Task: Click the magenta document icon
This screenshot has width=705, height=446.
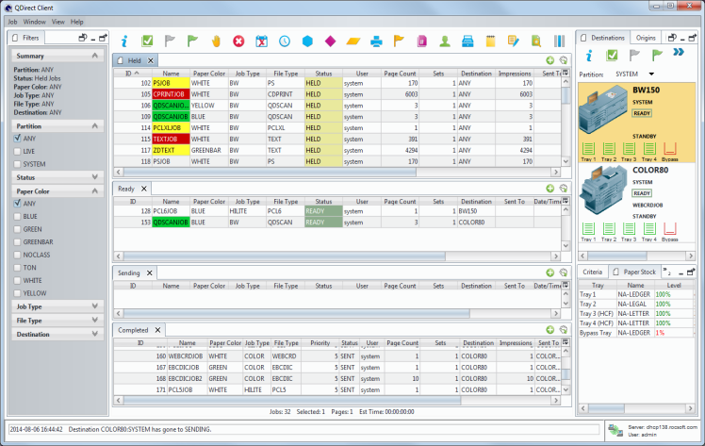Action: tap(422, 41)
